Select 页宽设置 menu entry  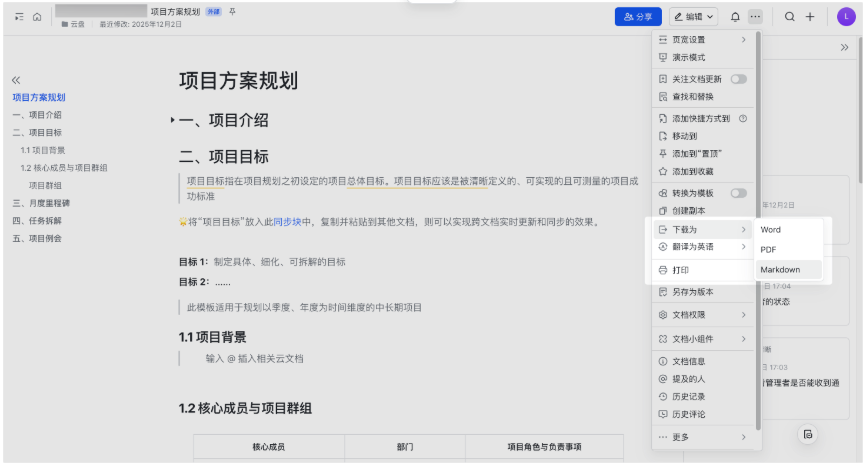[x=703, y=39]
